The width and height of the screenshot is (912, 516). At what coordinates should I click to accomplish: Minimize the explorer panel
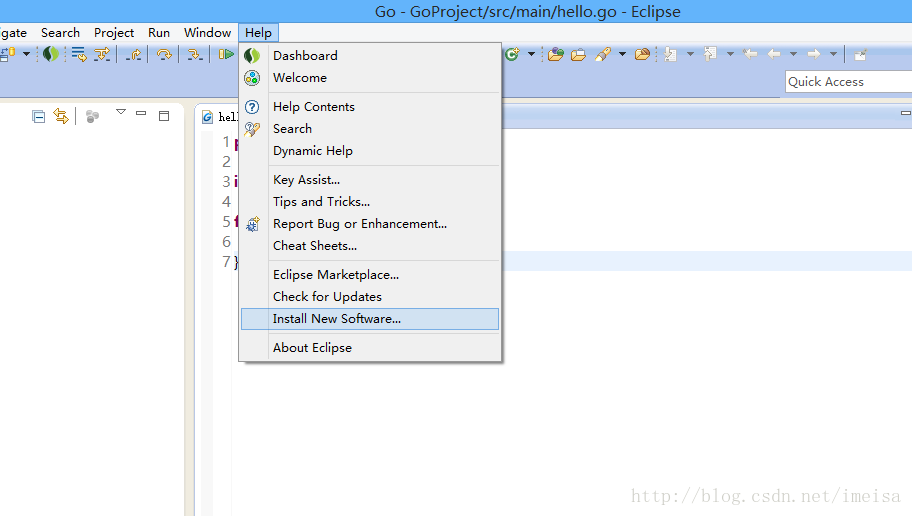tap(141, 113)
